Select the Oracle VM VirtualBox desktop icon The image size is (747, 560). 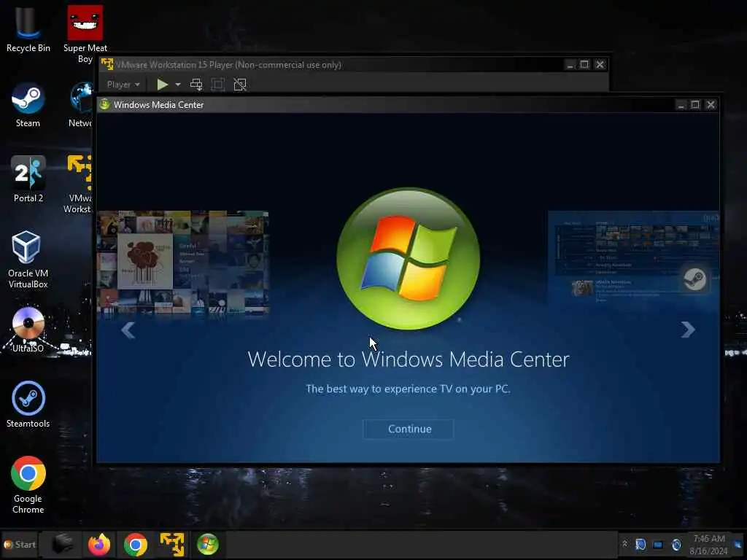[28, 260]
